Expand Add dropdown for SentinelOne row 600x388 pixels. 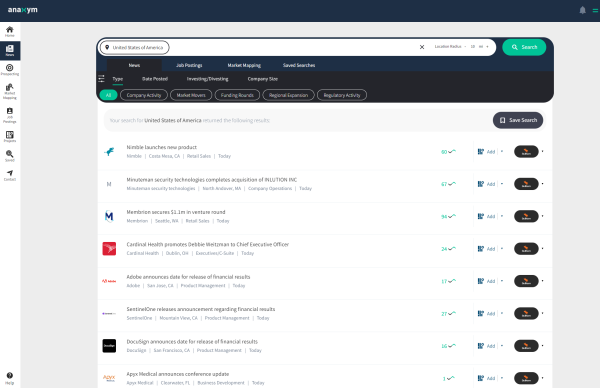coord(502,313)
